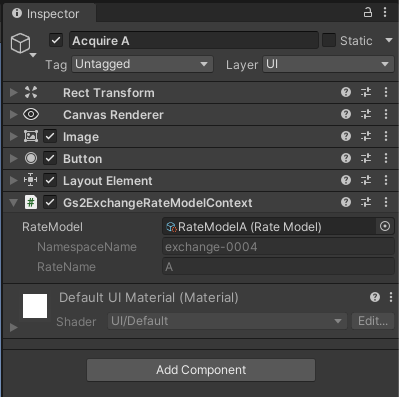The width and height of the screenshot is (399, 397).
Task: Open Rect Transform preset selector
Action: click(366, 92)
